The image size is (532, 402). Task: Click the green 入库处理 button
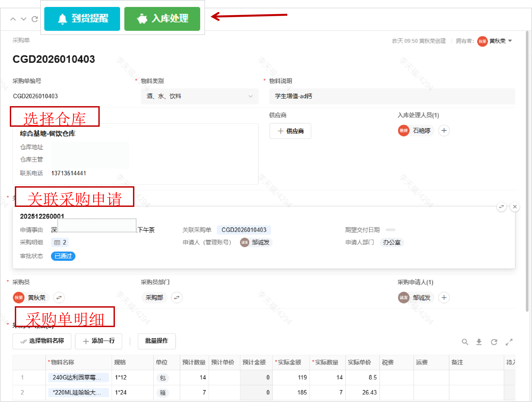[x=162, y=19]
